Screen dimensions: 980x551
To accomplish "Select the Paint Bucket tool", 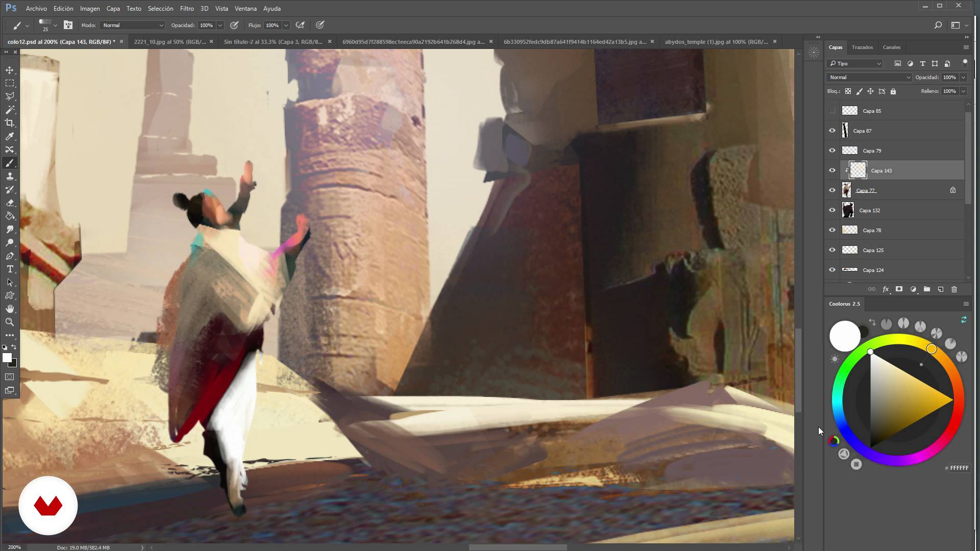I will tap(10, 216).
